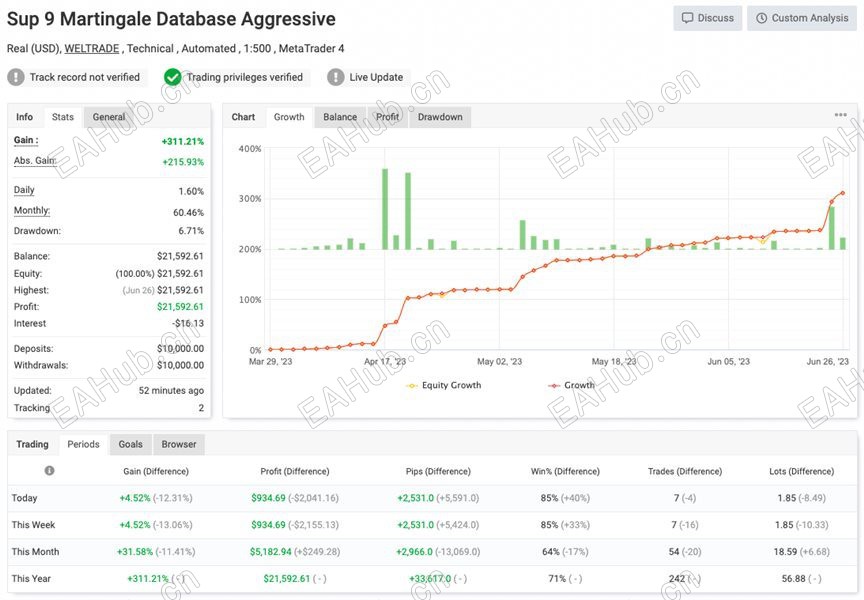Click the May 02, '23 x-axis label

499,362
